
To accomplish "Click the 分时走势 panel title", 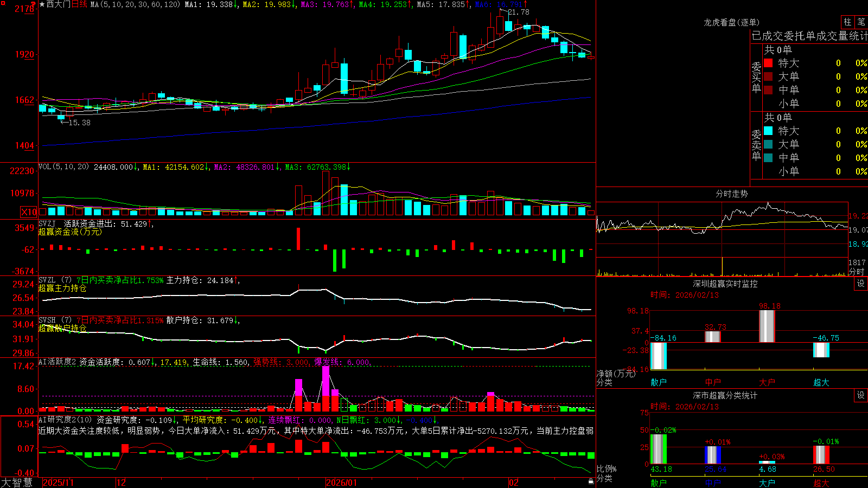I will tap(731, 194).
